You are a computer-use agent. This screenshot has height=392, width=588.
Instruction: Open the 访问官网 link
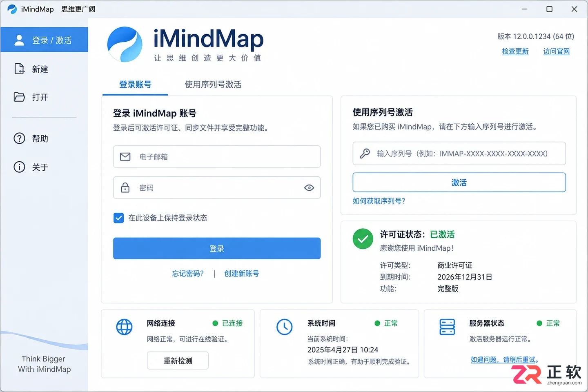point(556,51)
